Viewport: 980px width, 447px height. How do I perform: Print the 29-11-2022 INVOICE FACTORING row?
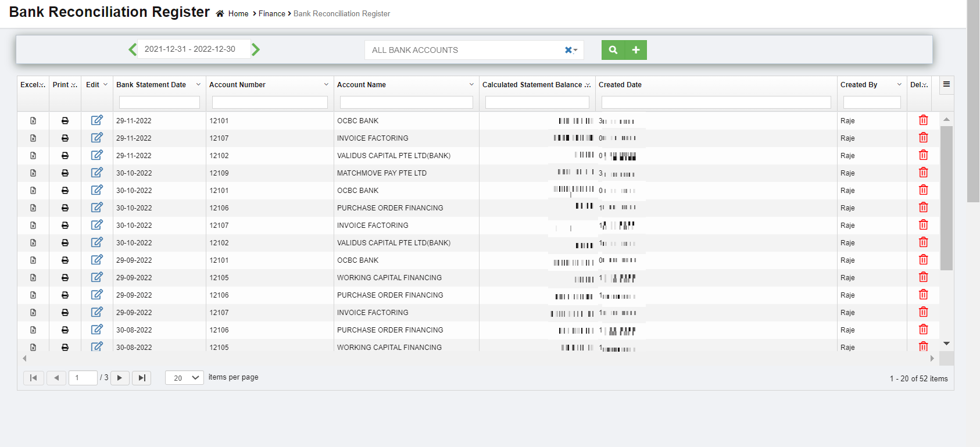pyautogui.click(x=65, y=138)
